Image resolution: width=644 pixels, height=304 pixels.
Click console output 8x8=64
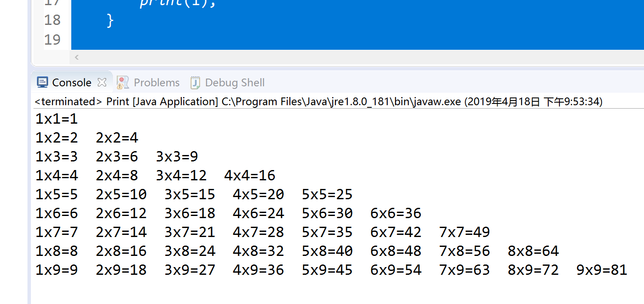[x=533, y=251]
